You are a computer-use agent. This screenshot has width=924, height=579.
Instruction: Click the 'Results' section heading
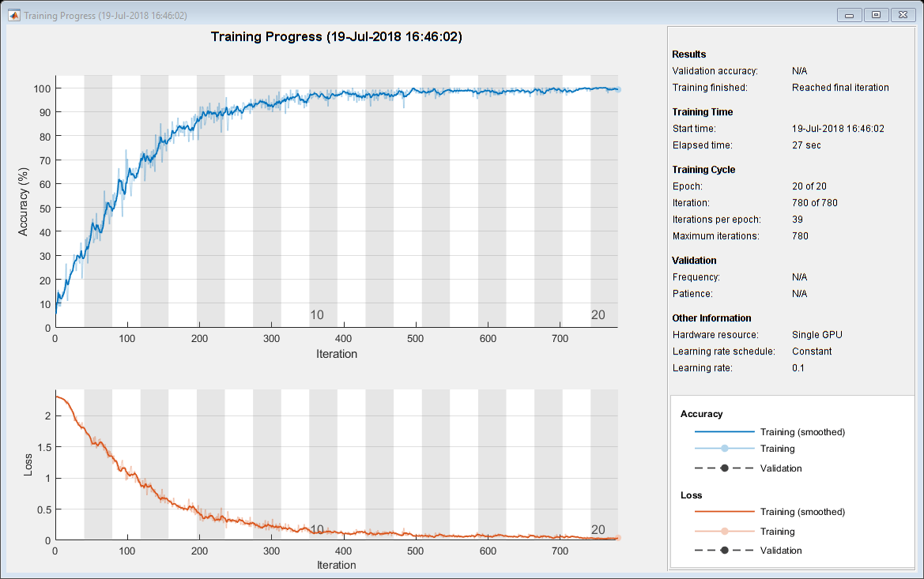689,55
